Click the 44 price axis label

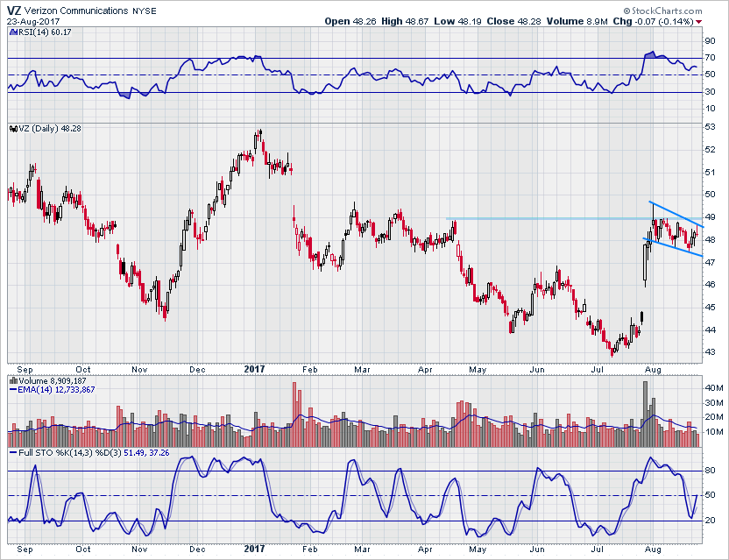coord(710,330)
